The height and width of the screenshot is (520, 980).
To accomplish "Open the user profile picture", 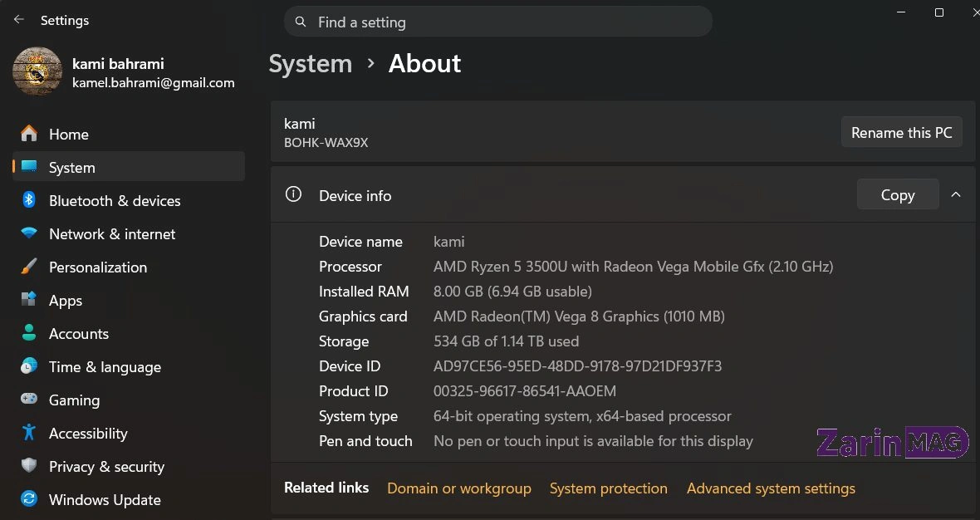I will coord(37,71).
